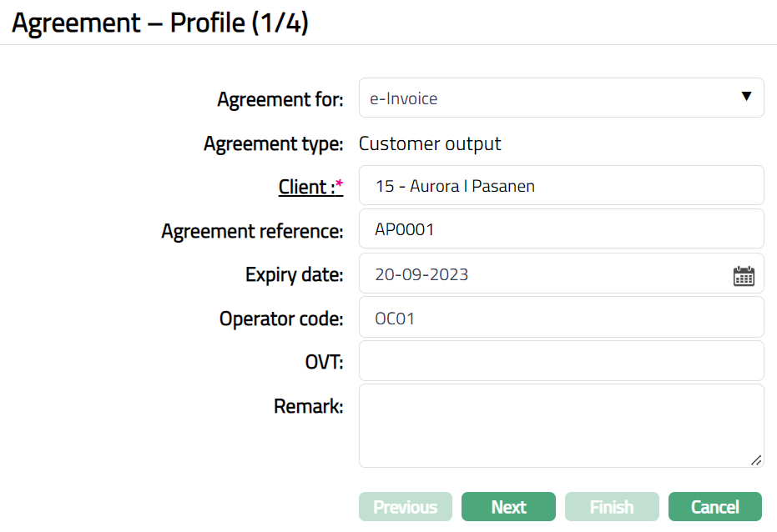Click the Operator code field OC01
777x532 pixels.
(561, 318)
